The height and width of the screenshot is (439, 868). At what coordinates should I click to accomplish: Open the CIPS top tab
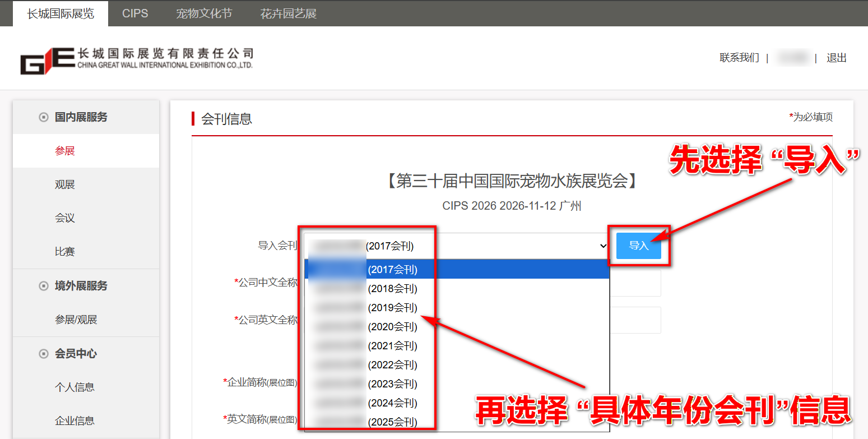pos(135,13)
